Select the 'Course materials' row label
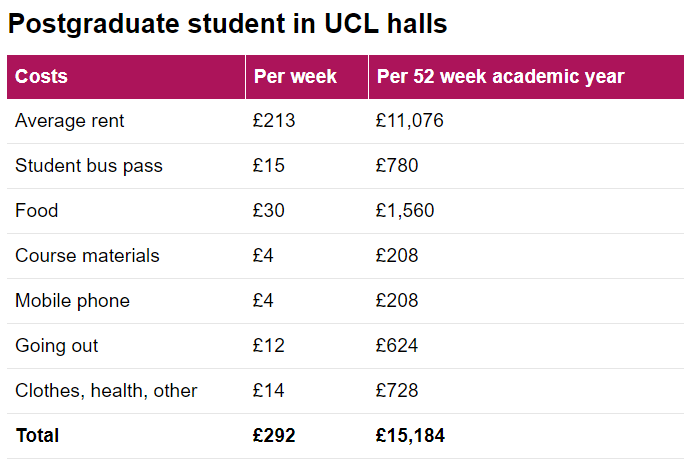 (x=87, y=256)
